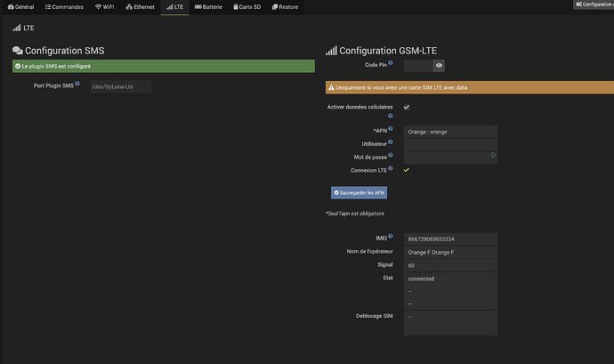614x364 pixels.
Task: Click the warning triangle icon in orange banner
Action: pos(331,87)
